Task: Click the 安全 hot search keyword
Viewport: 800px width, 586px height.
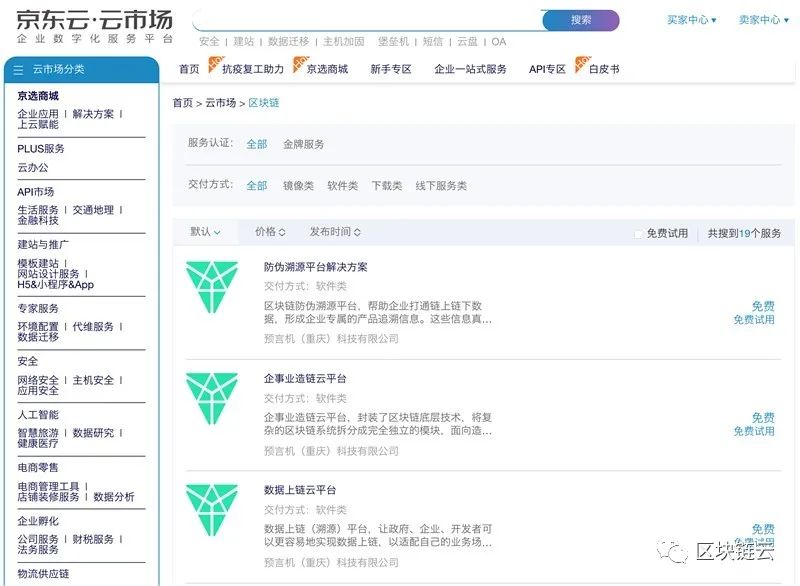Action: click(209, 42)
